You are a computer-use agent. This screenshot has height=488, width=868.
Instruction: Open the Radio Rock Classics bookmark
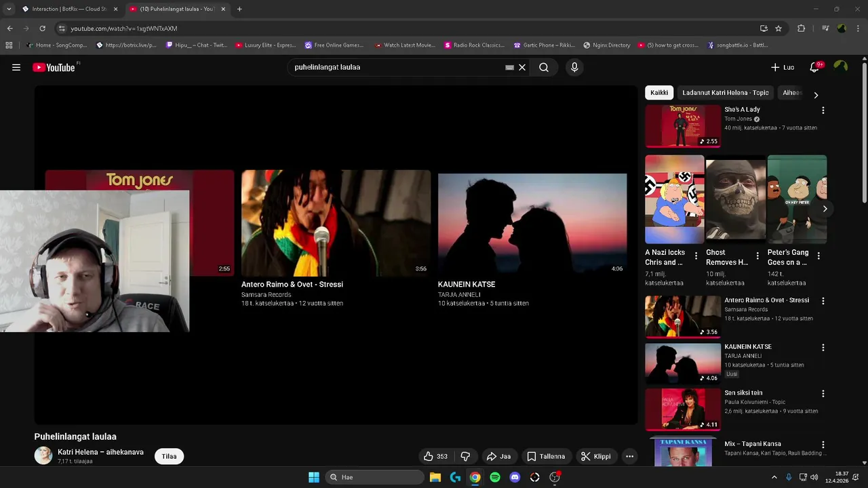pyautogui.click(x=474, y=45)
